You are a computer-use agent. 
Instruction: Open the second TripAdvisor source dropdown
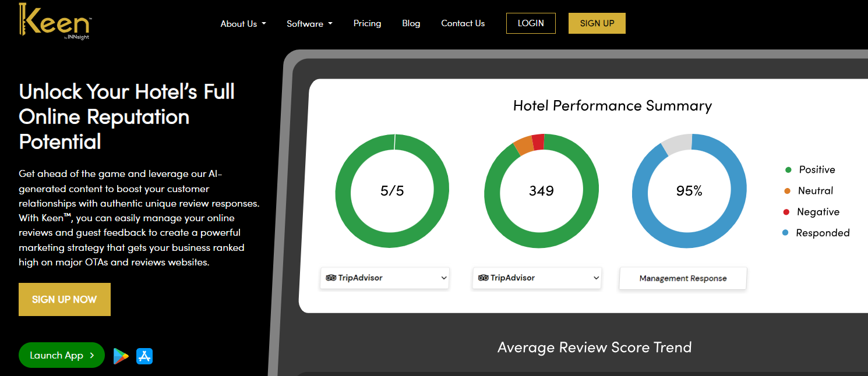[537, 278]
